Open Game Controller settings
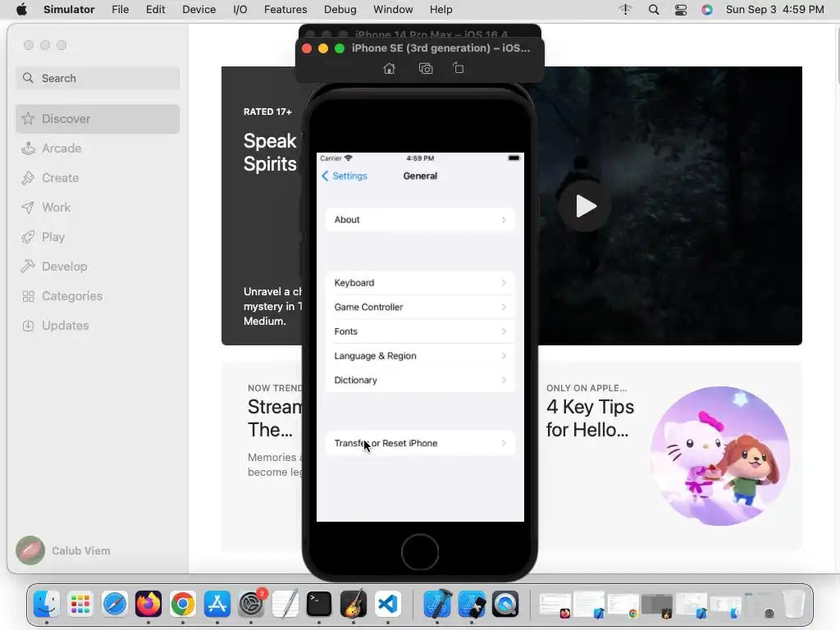The image size is (840, 630). pyautogui.click(x=420, y=307)
